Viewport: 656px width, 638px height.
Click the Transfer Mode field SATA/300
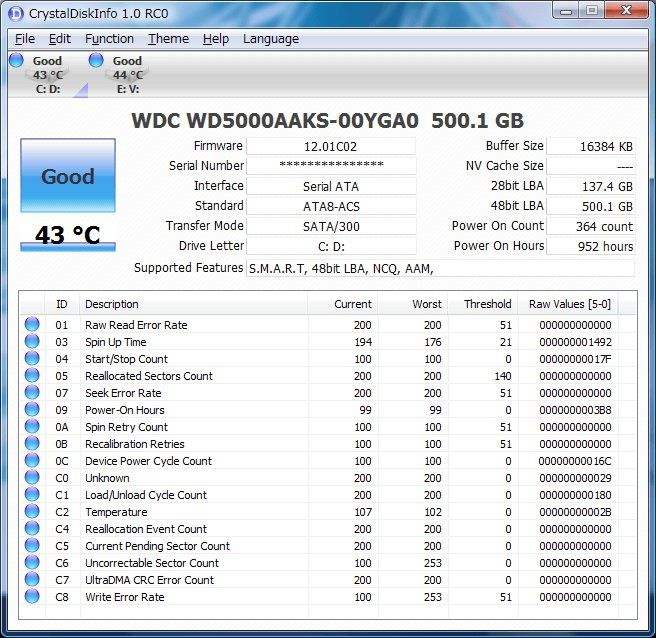331,226
